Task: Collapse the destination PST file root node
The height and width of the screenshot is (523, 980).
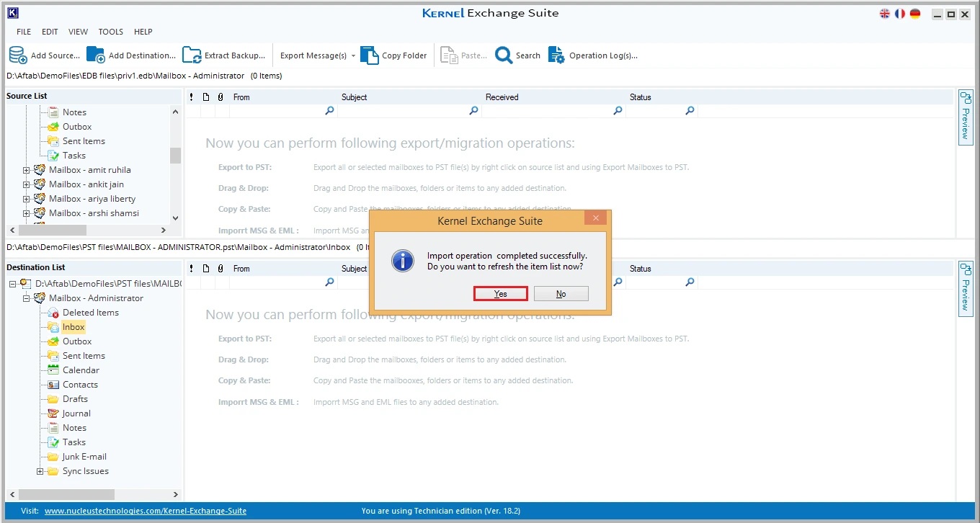Action: pyautogui.click(x=13, y=284)
